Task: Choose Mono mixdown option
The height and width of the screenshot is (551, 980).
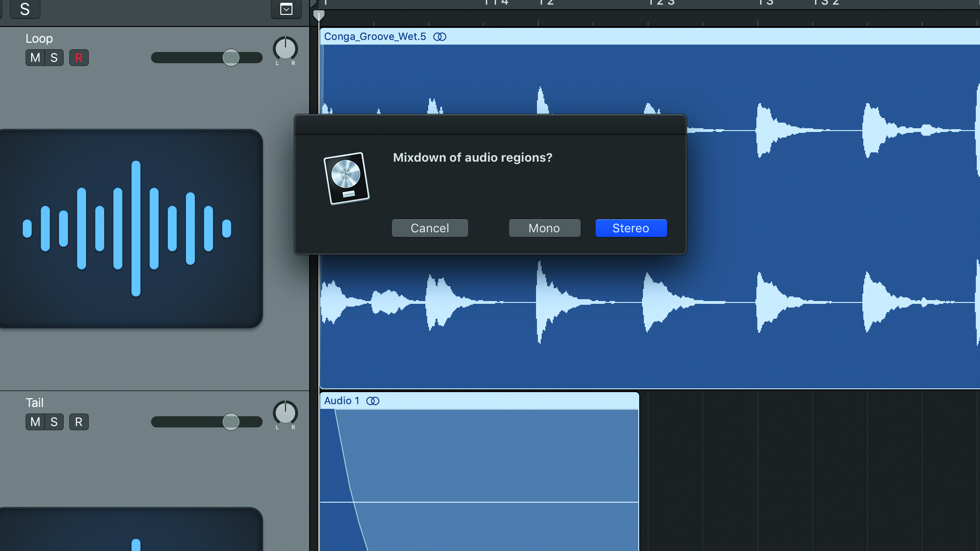Action: [x=544, y=228]
